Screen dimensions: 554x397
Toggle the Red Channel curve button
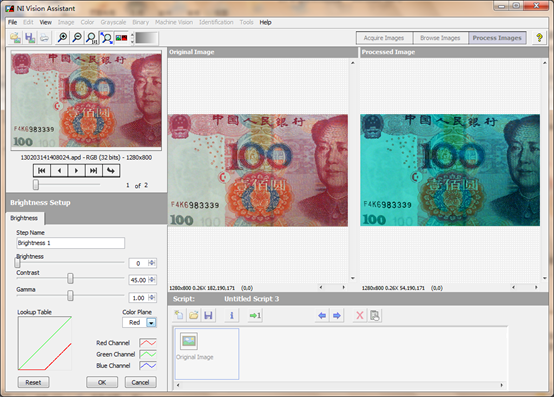148,343
